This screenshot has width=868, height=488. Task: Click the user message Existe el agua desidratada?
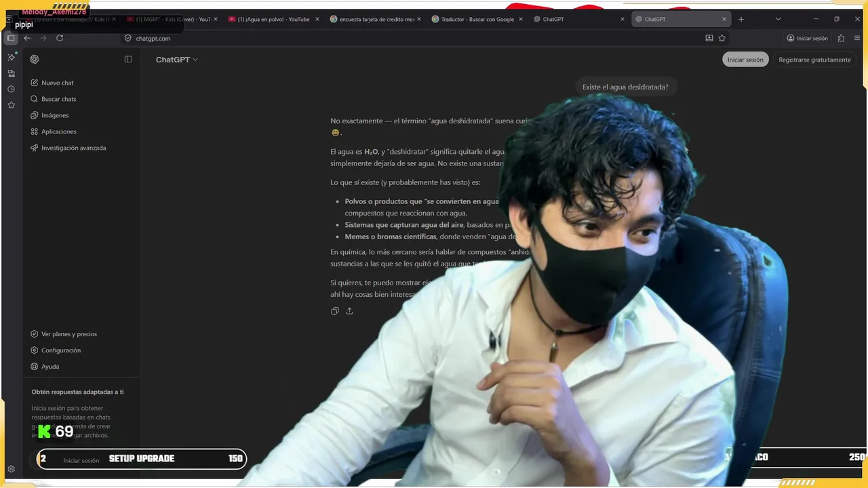[625, 87]
